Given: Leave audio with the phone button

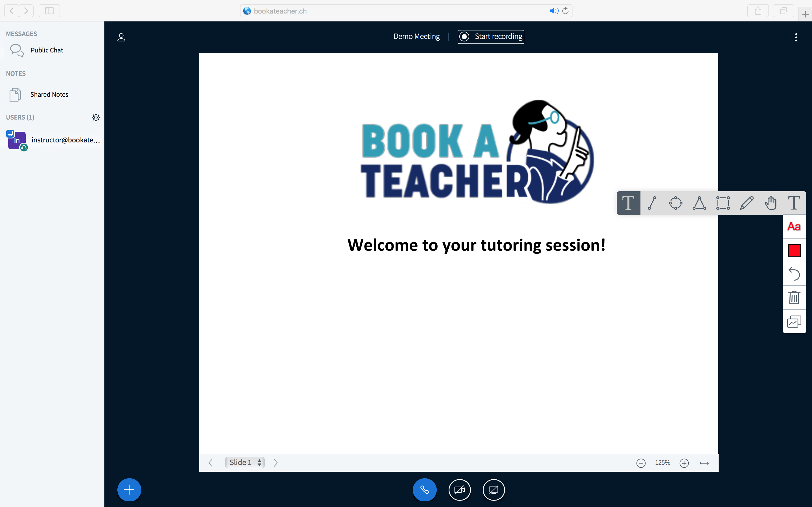Looking at the screenshot, I should pos(425,490).
